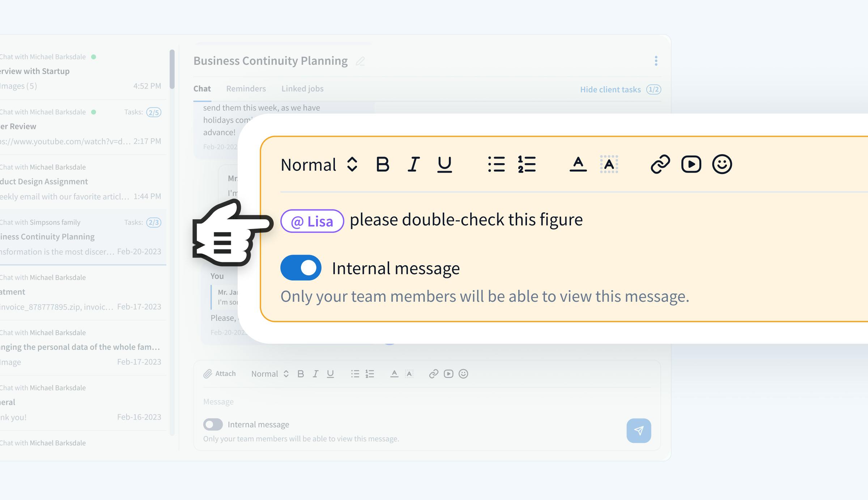
Task: Click the send message button
Action: pyautogui.click(x=638, y=431)
